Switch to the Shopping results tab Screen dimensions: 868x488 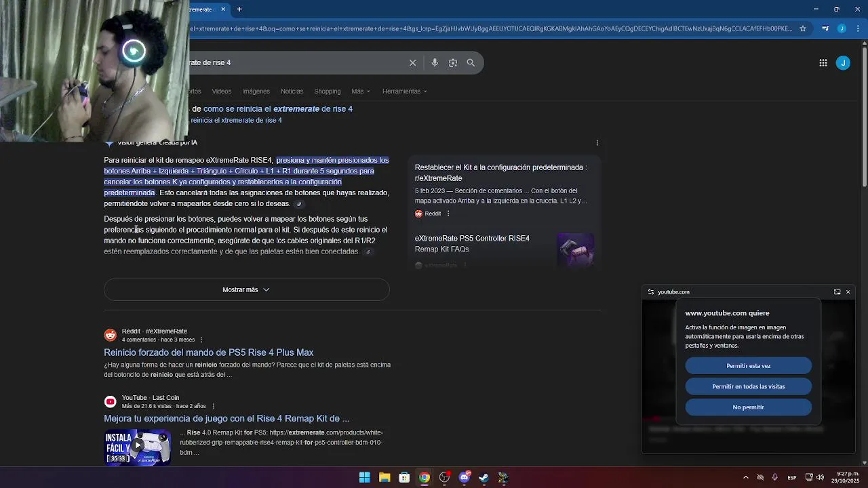pos(327,91)
